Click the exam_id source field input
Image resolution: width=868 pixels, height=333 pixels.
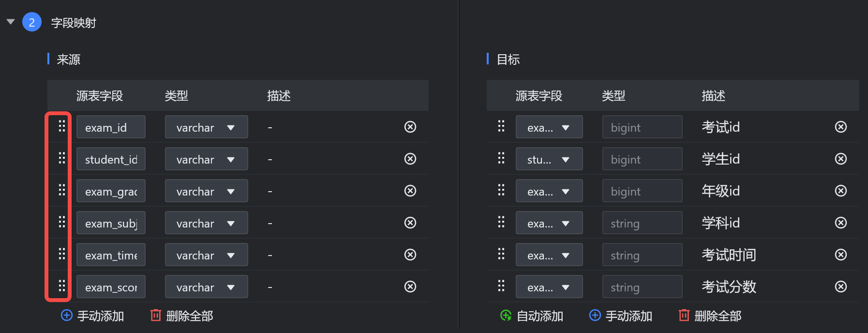click(x=111, y=127)
